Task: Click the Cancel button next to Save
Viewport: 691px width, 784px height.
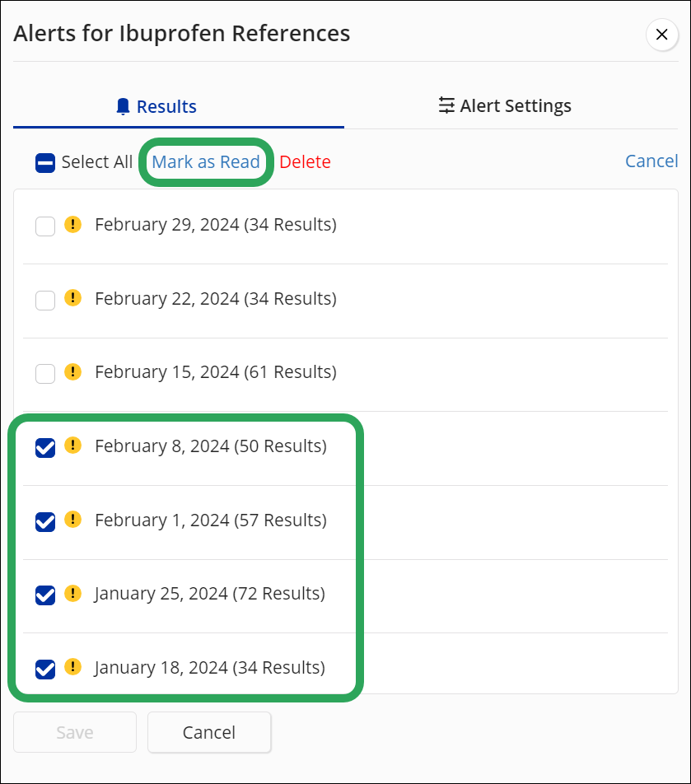Action: pos(209,732)
